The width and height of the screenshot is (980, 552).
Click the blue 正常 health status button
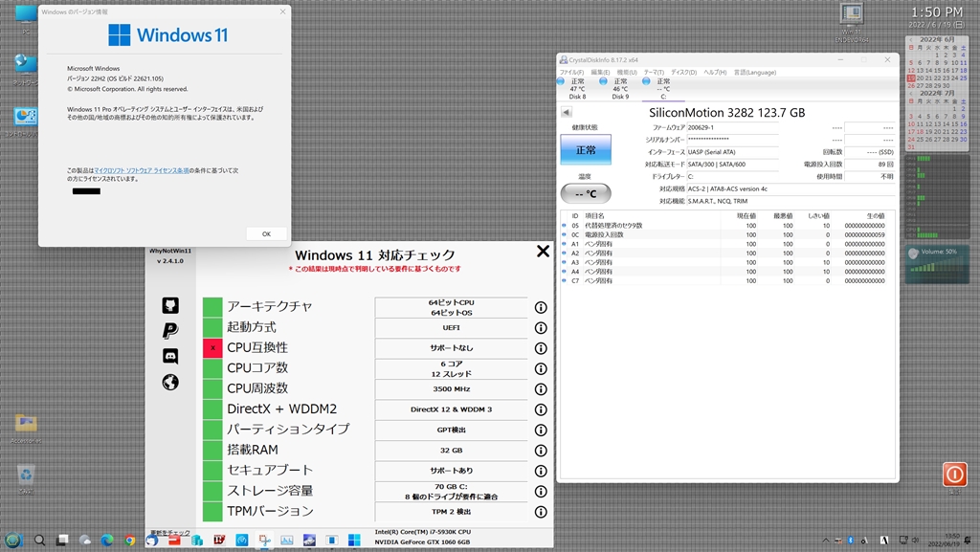tap(585, 150)
